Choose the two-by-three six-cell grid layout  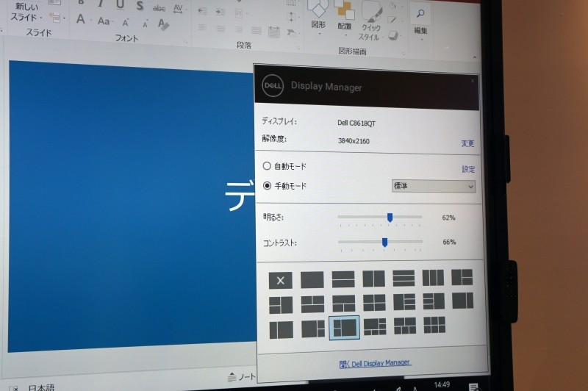pos(434,325)
